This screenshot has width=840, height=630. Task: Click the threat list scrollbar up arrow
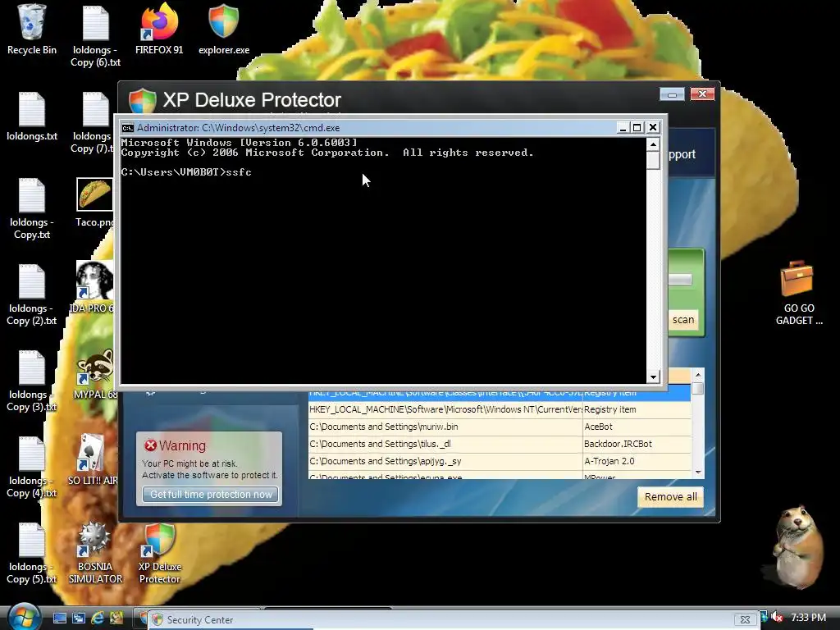(697, 374)
